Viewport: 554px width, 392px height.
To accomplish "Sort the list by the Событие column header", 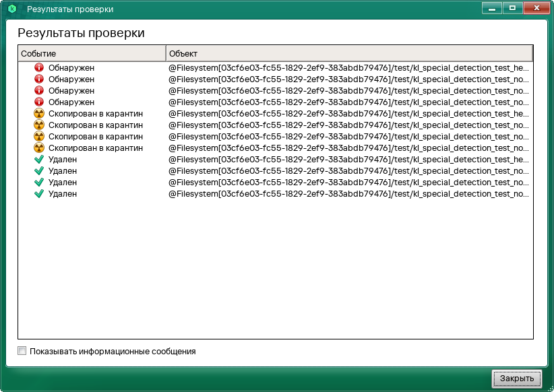I will pyautogui.click(x=91, y=53).
